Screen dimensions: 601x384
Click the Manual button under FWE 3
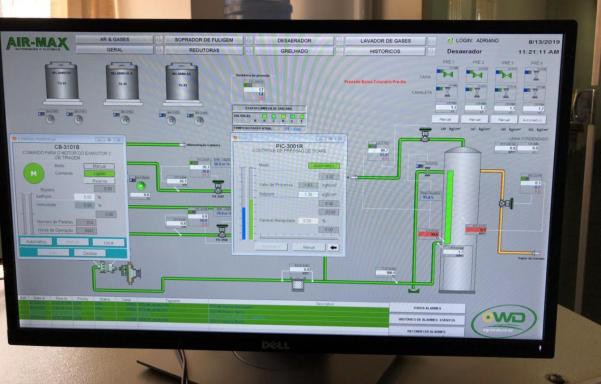point(503,120)
